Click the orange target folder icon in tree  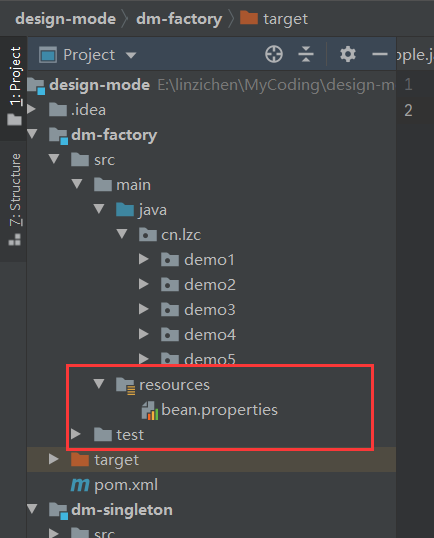(x=80, y=460)
